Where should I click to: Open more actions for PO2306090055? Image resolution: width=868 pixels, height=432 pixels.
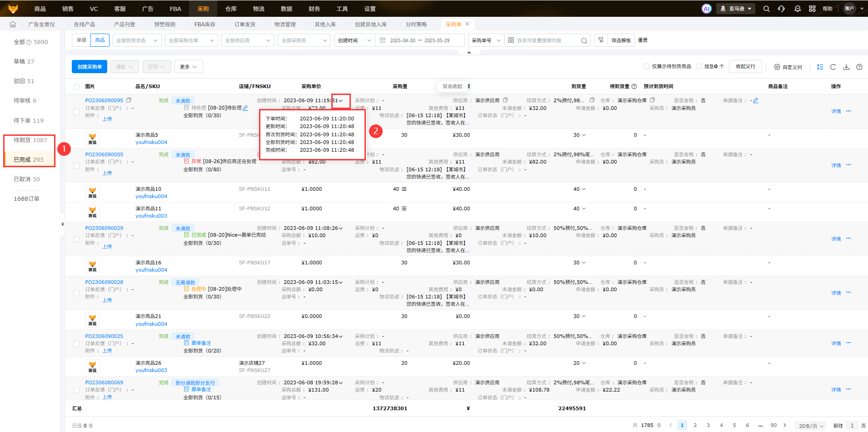[x=848, y=165]
